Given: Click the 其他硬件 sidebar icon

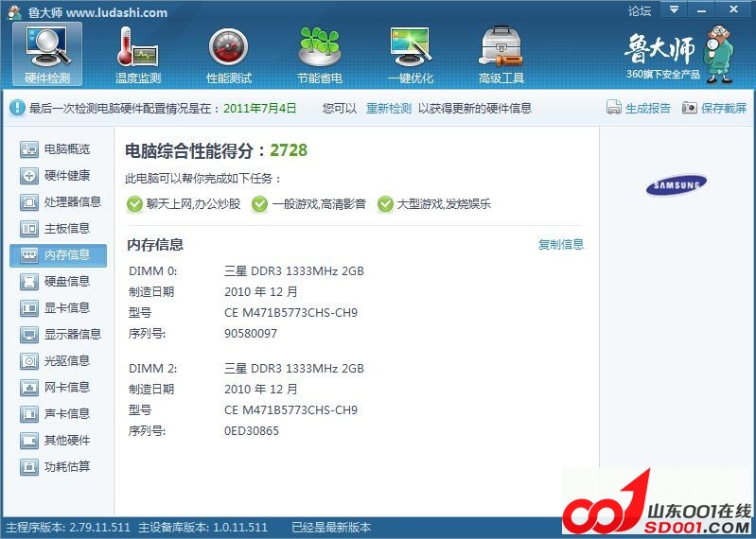Looking at the screenshot, I should [29, 441].
